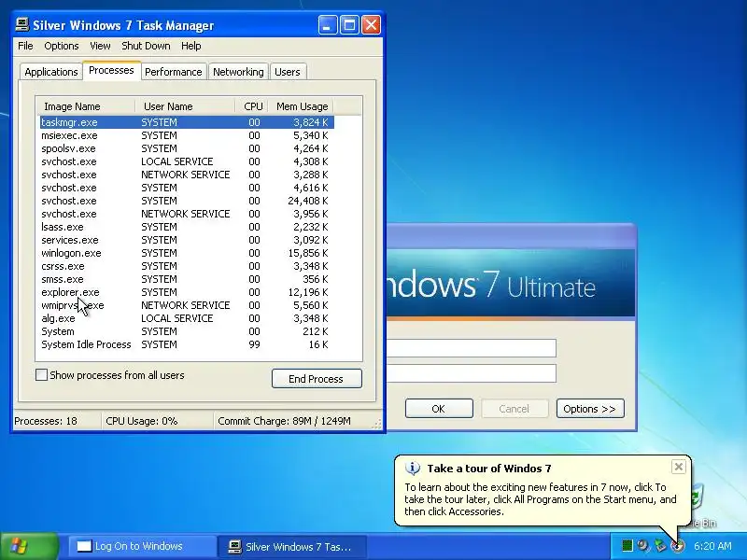This screenshot has width=747, height=560.
Task: Maximize the Task Manager window
Action: tap(349, 25)
